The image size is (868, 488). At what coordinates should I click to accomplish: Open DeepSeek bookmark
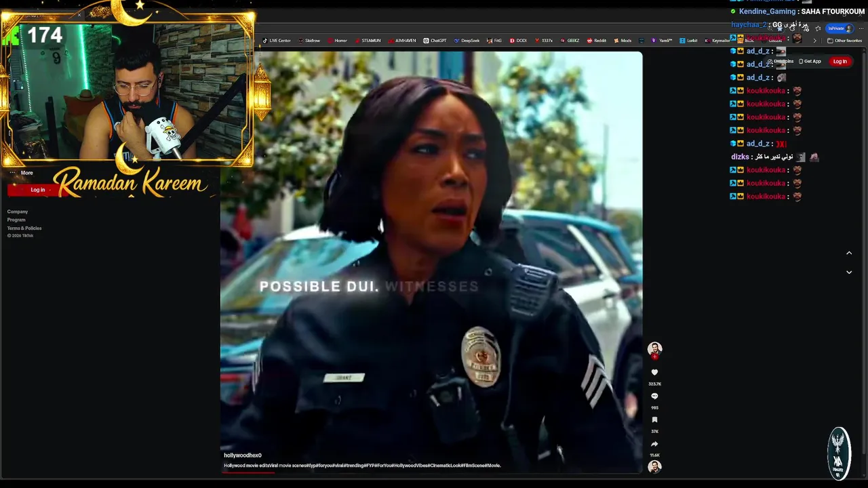[467, 41]
